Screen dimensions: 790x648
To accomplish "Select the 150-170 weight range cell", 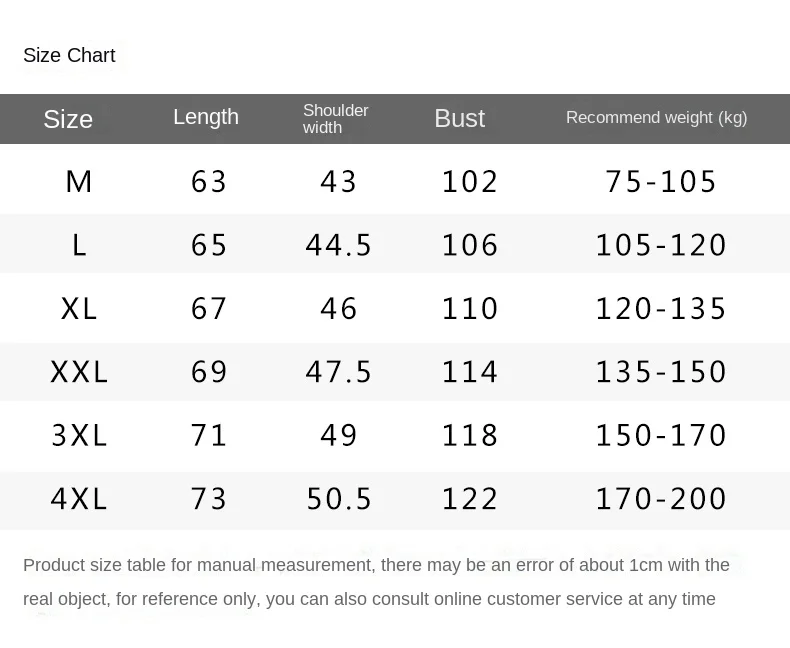I will pos(661,435).
